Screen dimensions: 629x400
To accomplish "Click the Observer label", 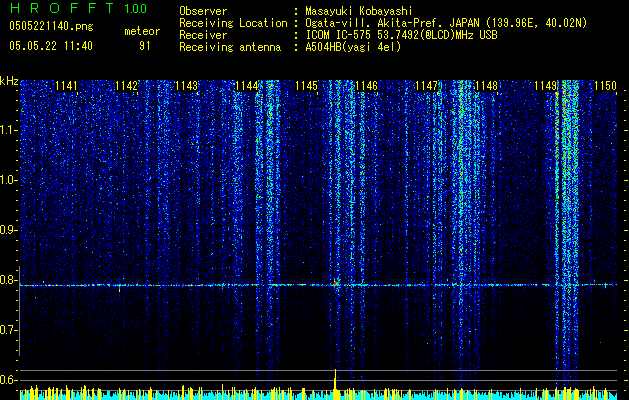I will click(x=203, y=11).
